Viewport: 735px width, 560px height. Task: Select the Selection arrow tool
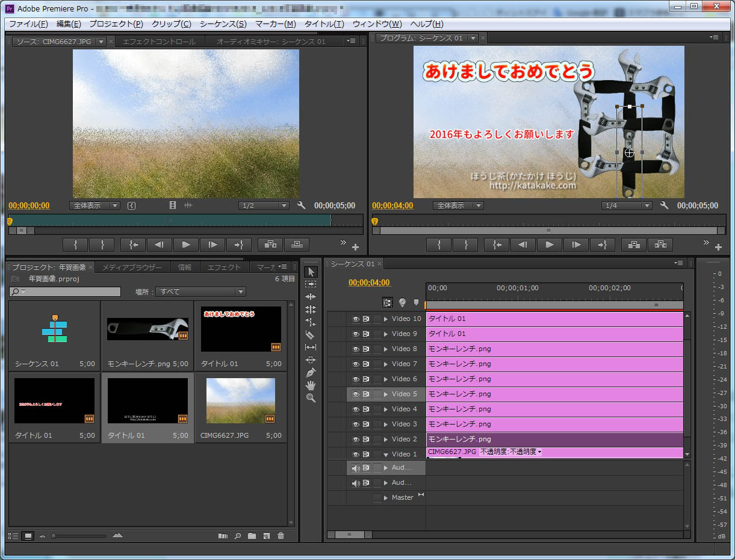311,272
